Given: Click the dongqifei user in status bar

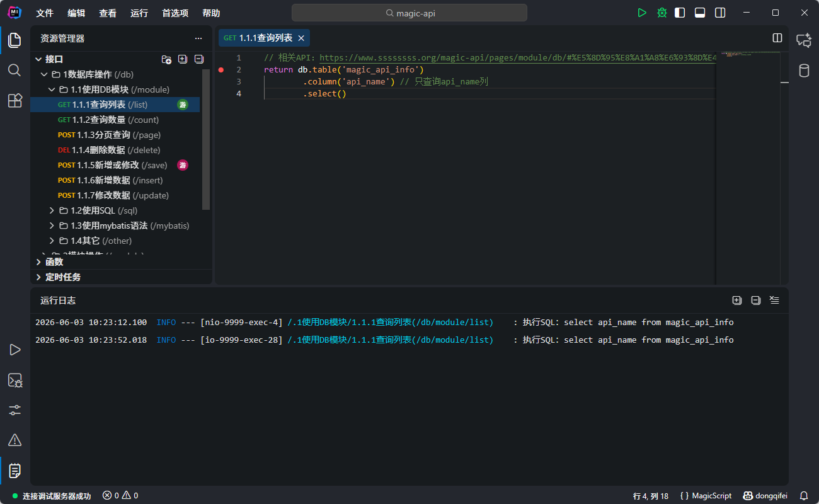Looking at the screenshot, I should pyautogui.click(x=765, y=496).
